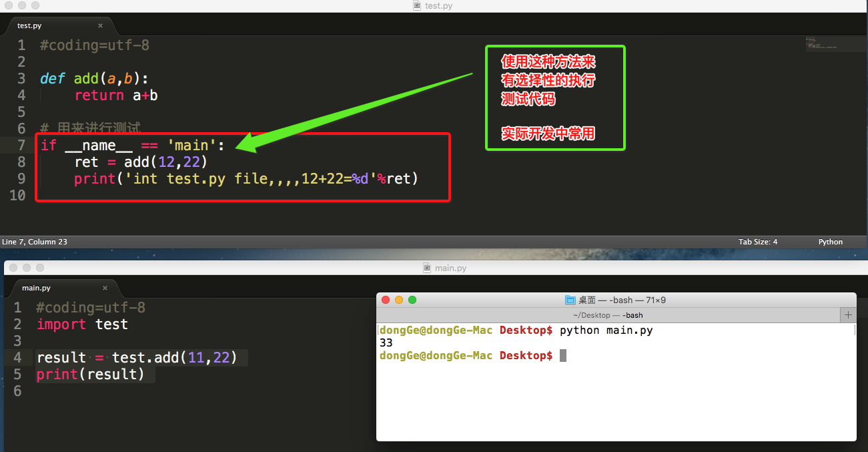Image resolution: width=868 pixels, height=452 pixels.
Task: Click the test.py file icon in title bar
Action: click(x=418, y=5)
